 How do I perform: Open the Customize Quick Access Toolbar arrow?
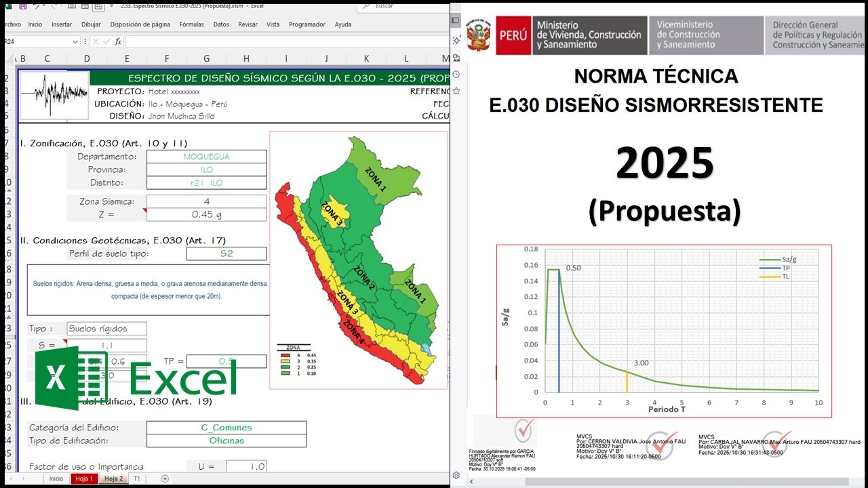click(x=111, y=6)
